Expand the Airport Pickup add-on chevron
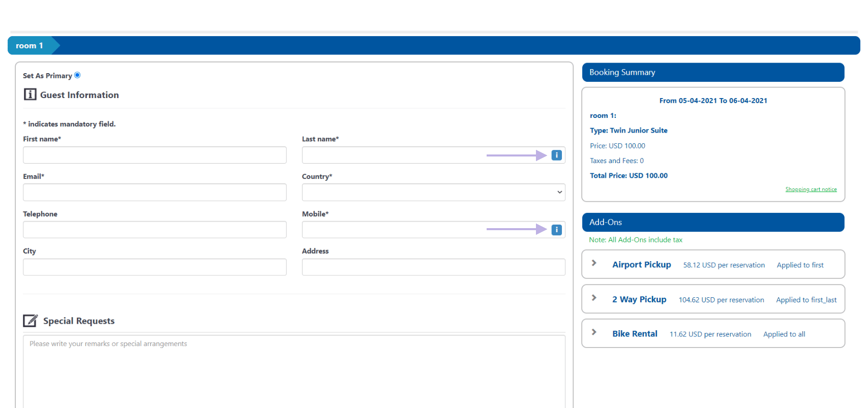The width and height of the screenshot is (868, 408). (594, 263)
